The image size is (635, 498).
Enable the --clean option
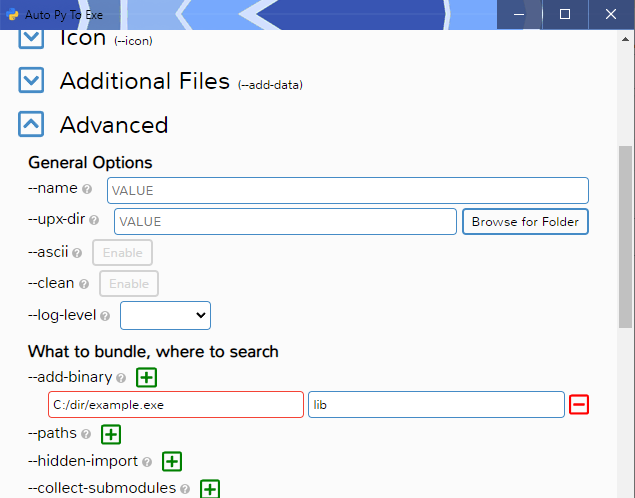tap(129, 283)
